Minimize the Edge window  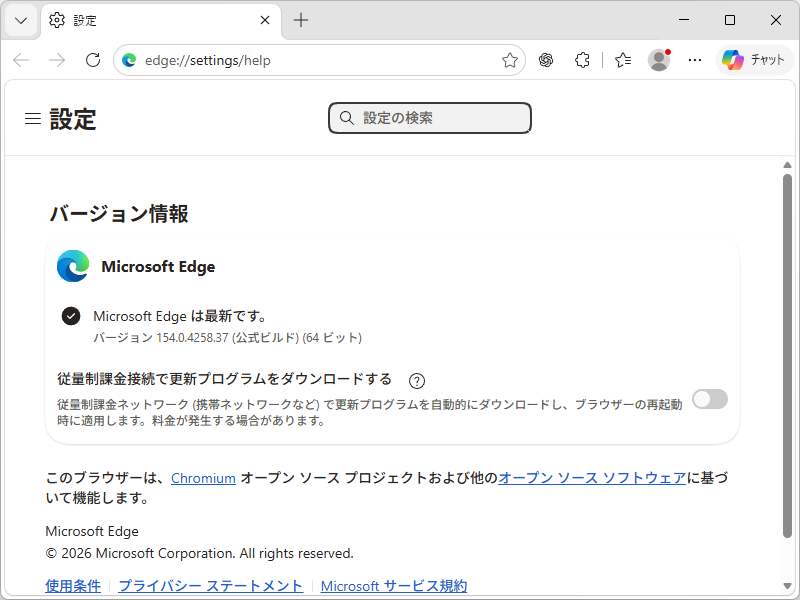click(684, 20)
